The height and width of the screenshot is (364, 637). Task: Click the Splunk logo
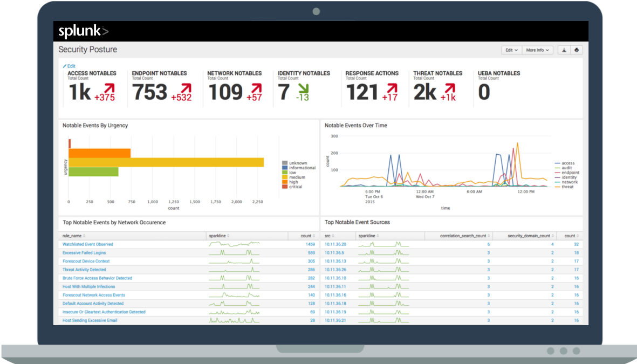coord(84,31)
